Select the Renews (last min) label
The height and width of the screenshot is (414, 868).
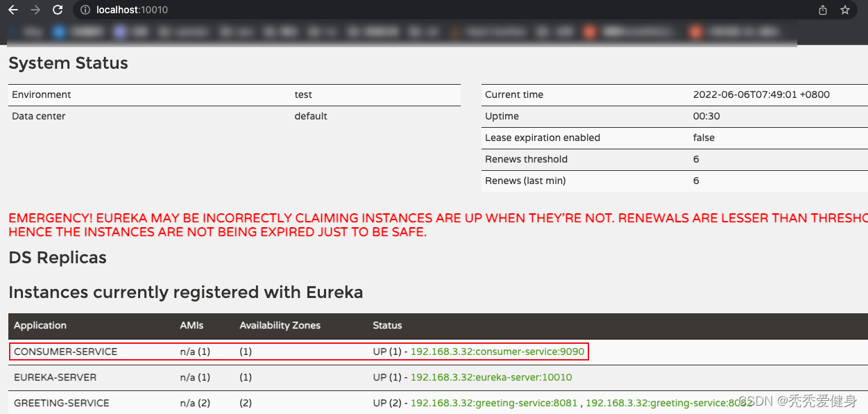coord(525,181)
